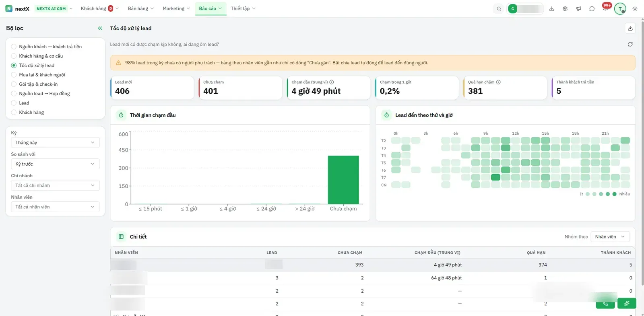Sort by the QUÁ HẠN column header
This screenshot has width=644, height=316.
click(x=536, y=252)
